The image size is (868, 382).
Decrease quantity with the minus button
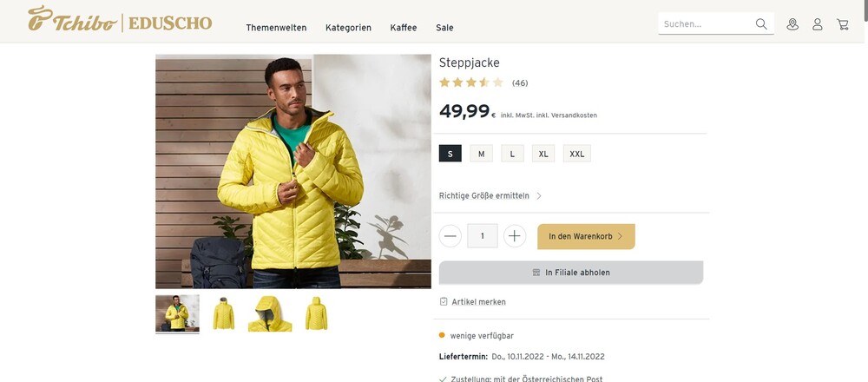450,236
